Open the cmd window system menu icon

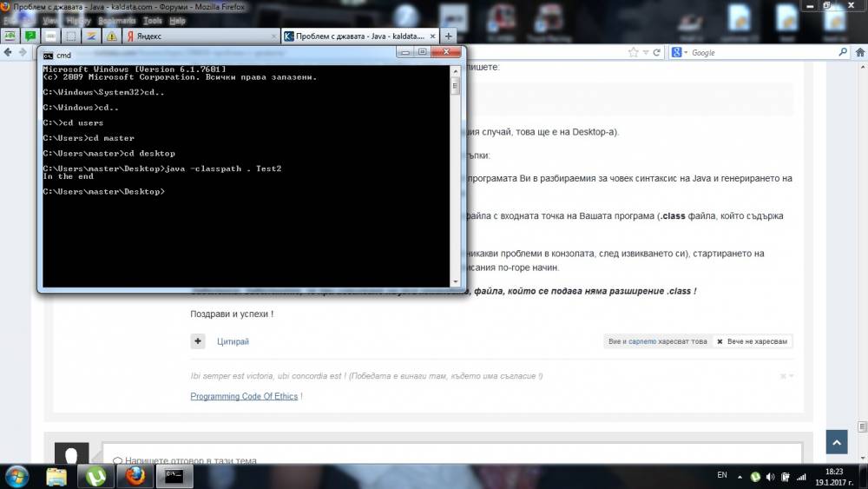48,56
